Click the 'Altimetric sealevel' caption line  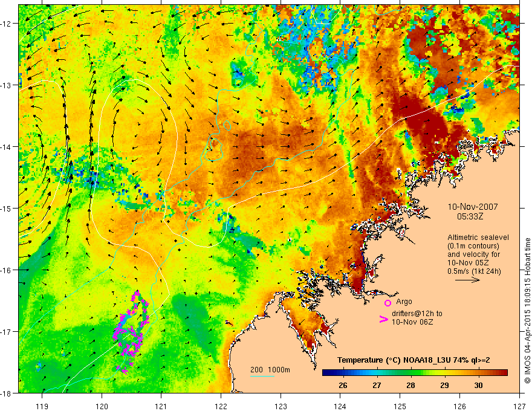pos(478,238)
